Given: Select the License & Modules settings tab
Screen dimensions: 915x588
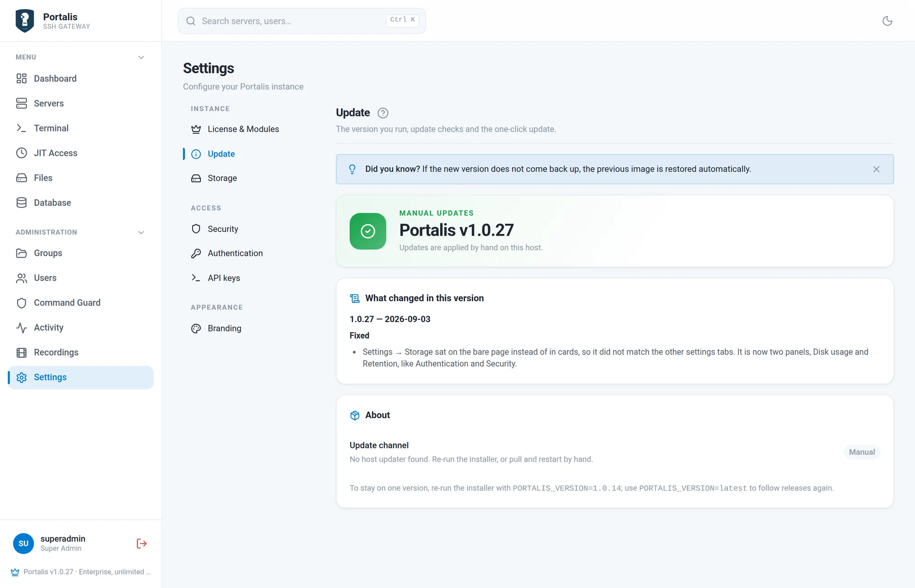Looking at the screenshot, I should click(252, 129).
